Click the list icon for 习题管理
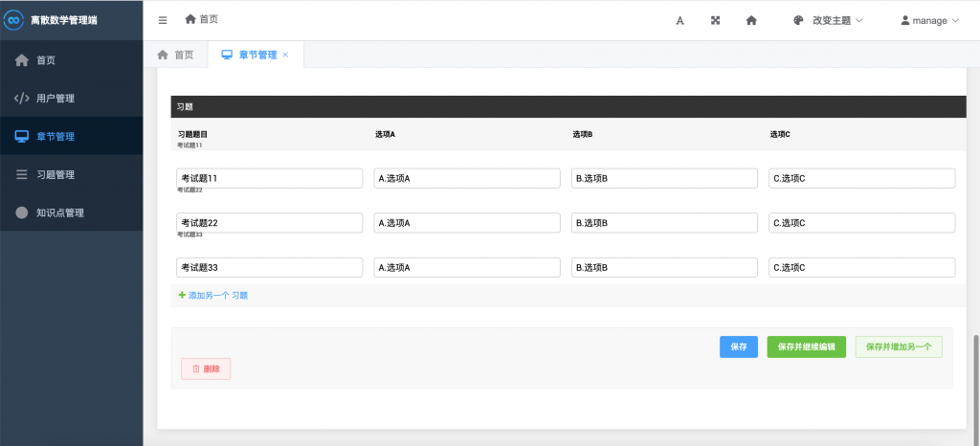 (22, 174)
